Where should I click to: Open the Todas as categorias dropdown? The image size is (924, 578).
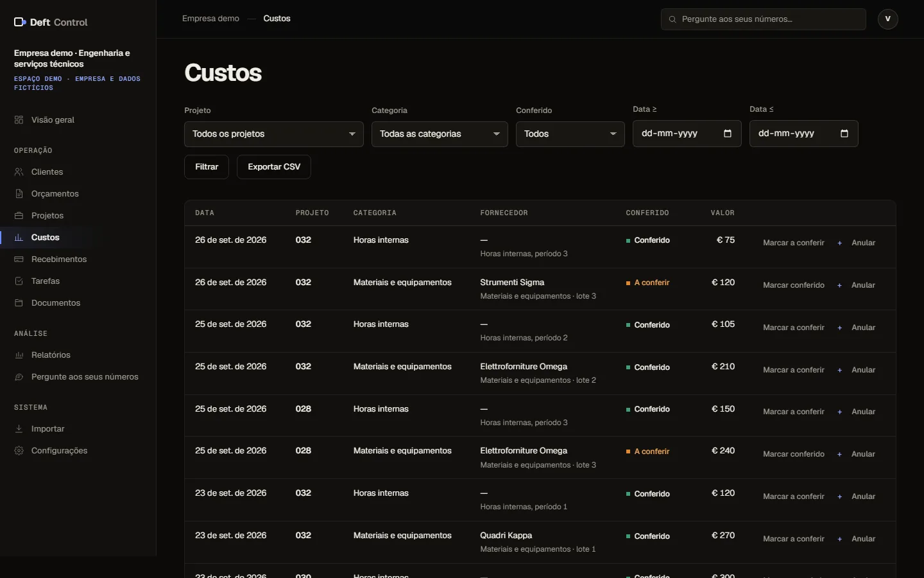(x=440, y=134)
